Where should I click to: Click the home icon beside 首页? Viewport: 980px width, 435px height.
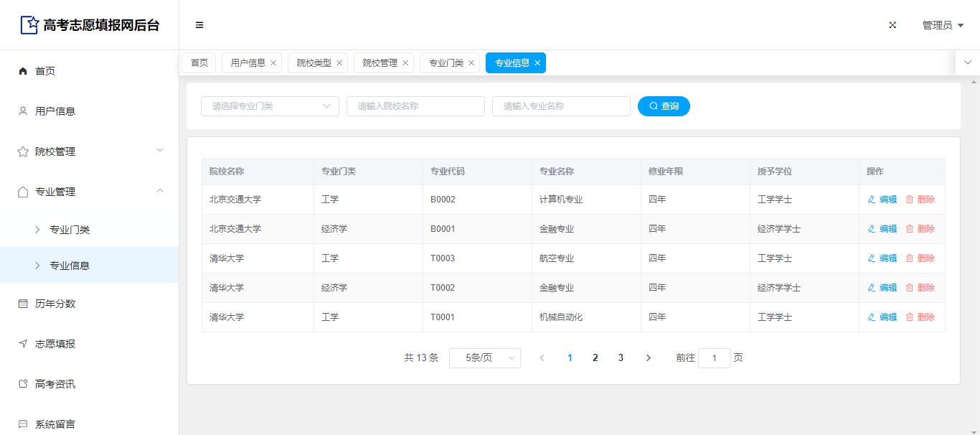(23, 71)
